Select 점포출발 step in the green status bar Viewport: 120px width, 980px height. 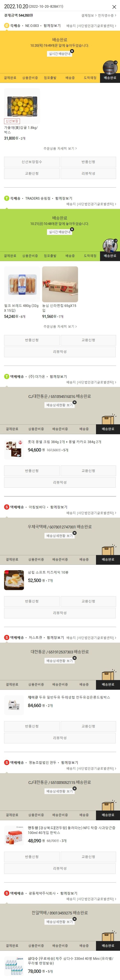coord(50,256)
